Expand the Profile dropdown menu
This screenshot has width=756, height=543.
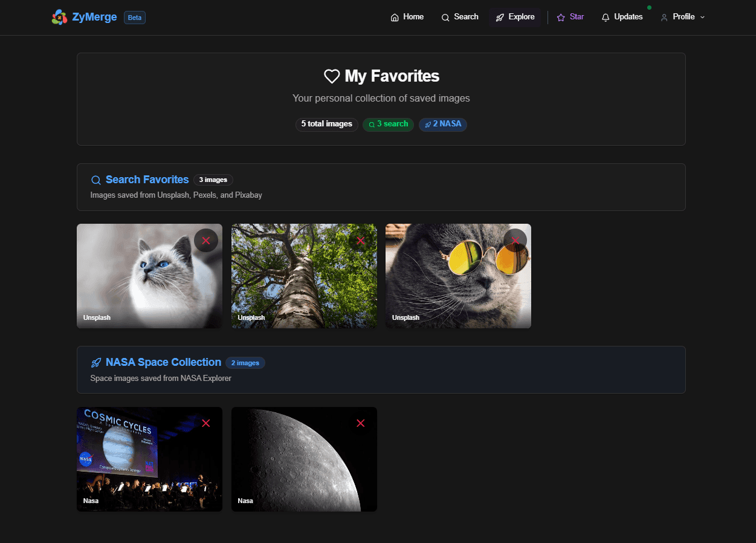pyautogui.click(x=683, y=17)
